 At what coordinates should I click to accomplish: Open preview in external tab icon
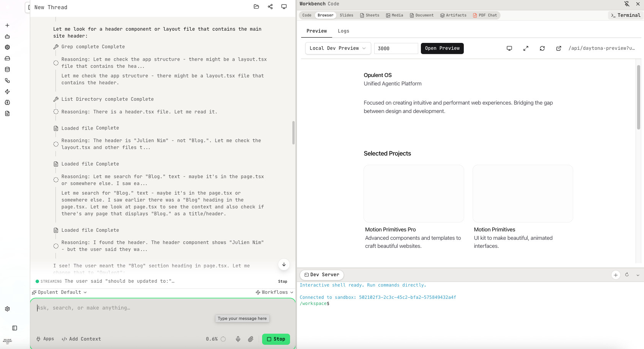tap(559, 48)
